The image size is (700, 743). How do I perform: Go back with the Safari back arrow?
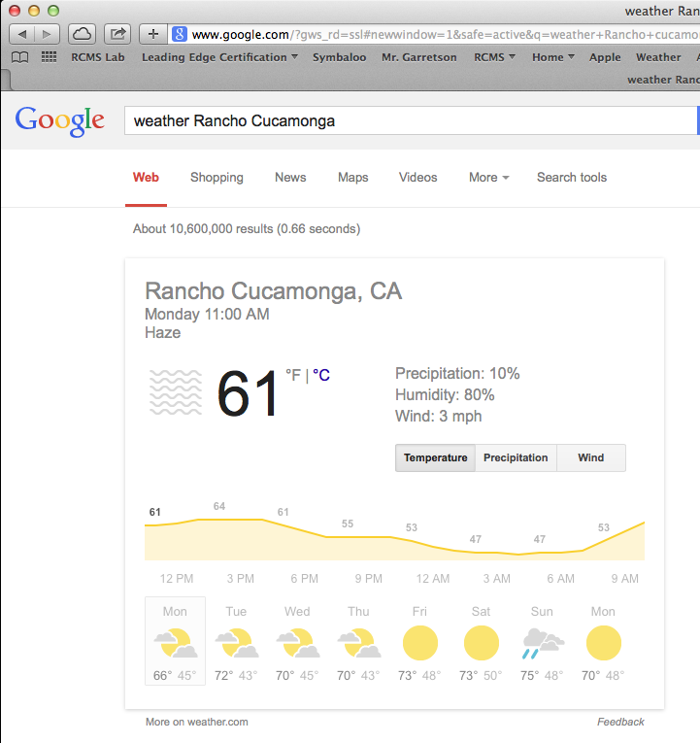click(21, 34)
